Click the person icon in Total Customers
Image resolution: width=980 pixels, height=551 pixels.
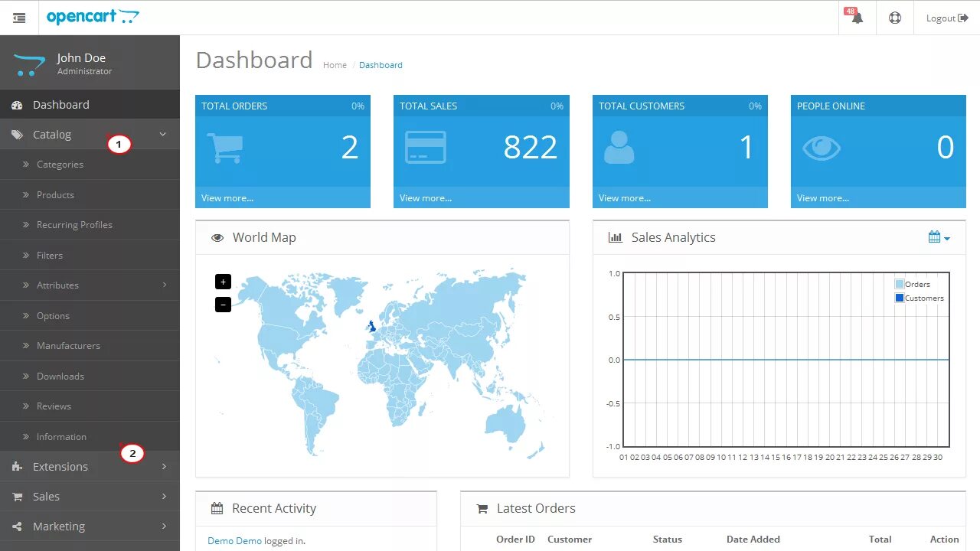pos(619,148)
